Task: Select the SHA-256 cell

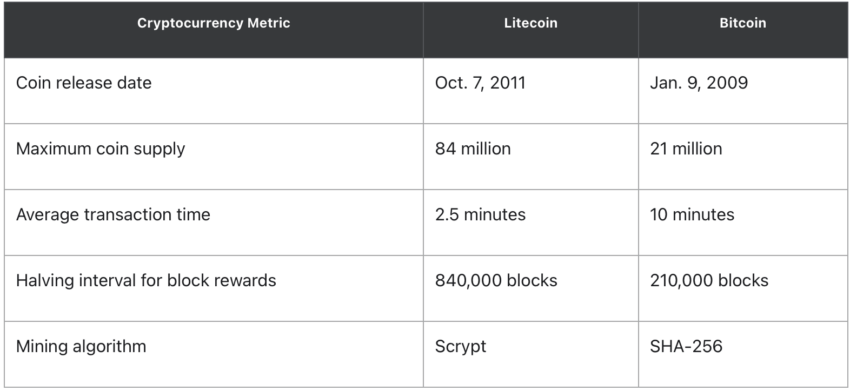Action: 686,346
